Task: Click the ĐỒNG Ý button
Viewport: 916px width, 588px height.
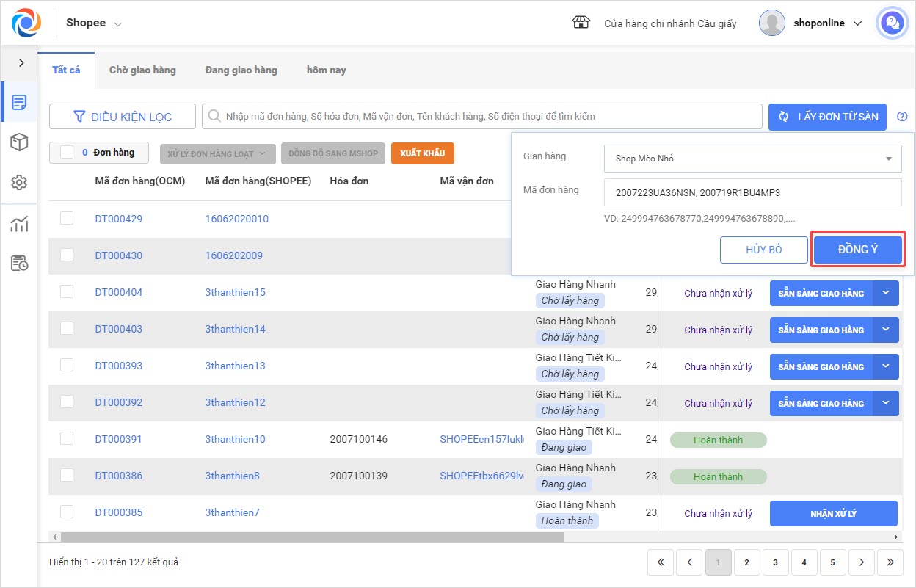Action: pos(857,250)
